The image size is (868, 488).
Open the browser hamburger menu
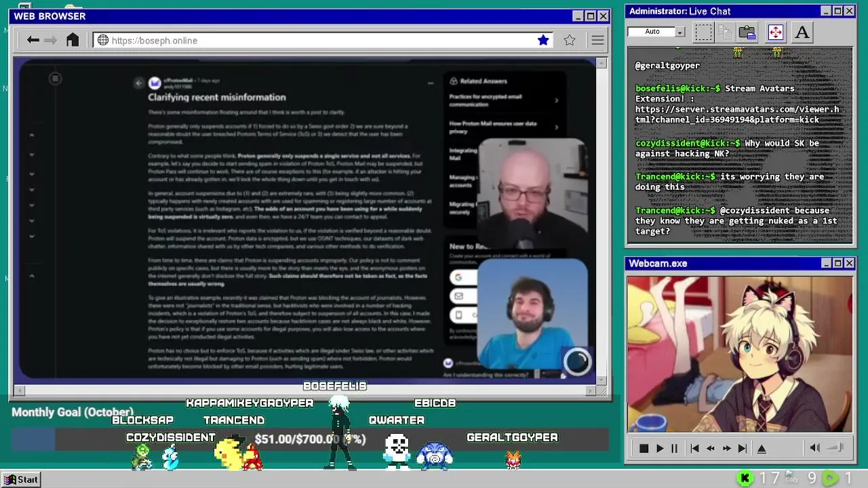pos(597,41)
